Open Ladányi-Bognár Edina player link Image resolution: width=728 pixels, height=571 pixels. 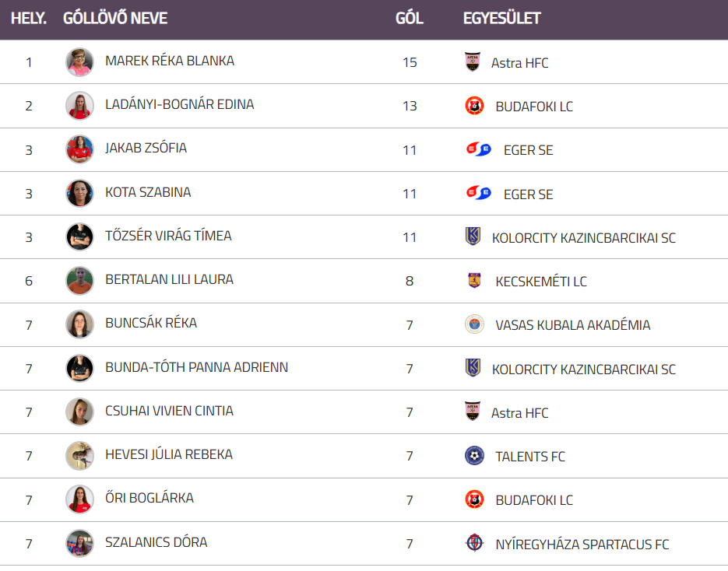(180, 104)
